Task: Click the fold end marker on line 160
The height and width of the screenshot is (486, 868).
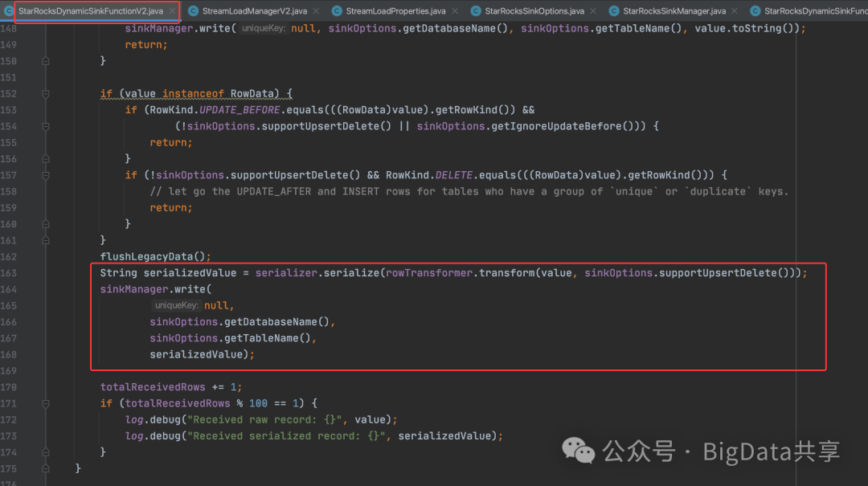Action: 46,224
